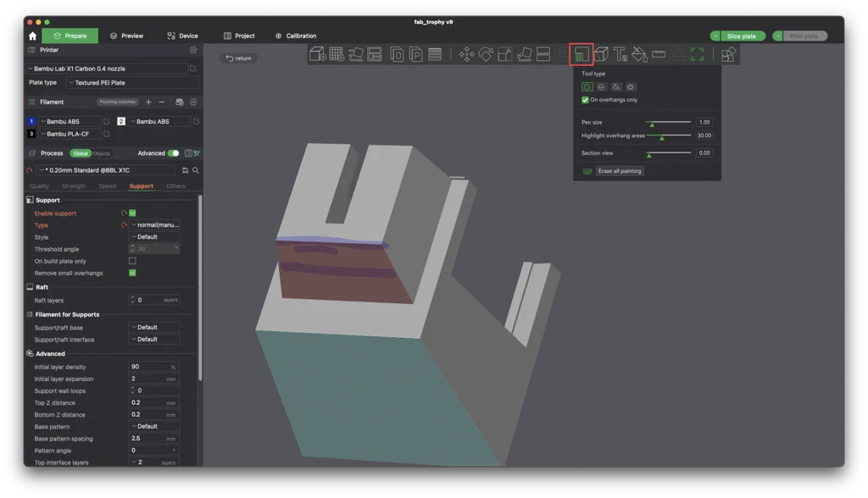The width and height of the screenshot is (868, 498).
Task: Select the Move tool icon
Action: click(467, 54)
